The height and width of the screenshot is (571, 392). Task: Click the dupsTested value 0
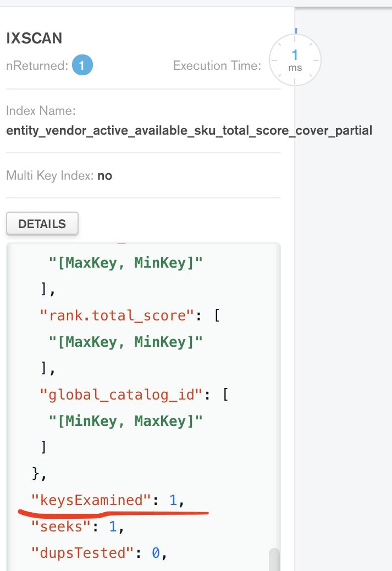pyautogui.click(x=156, y=553)
